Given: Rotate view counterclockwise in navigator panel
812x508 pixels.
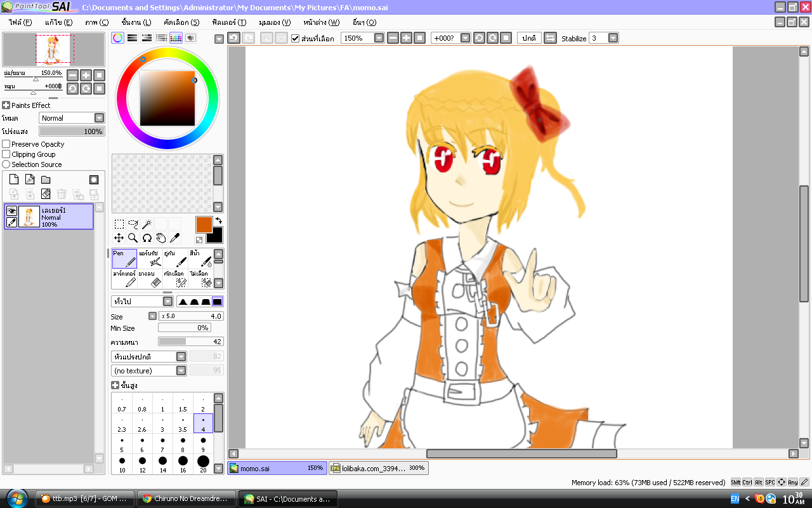Looking at the screenshot, I should pos(72,88).
